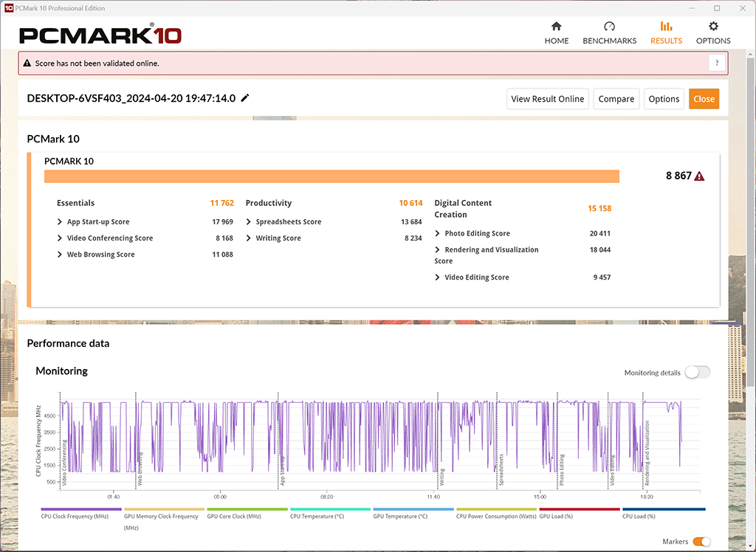Viewport: 756px width, 552px height.
Task: Expand Video Conferencing Score details
Action: click(x=60, y=238)
